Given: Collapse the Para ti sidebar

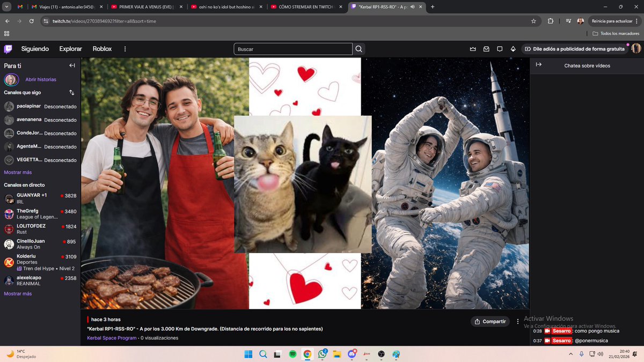Looking at the screenshot, I should (72, 65).
